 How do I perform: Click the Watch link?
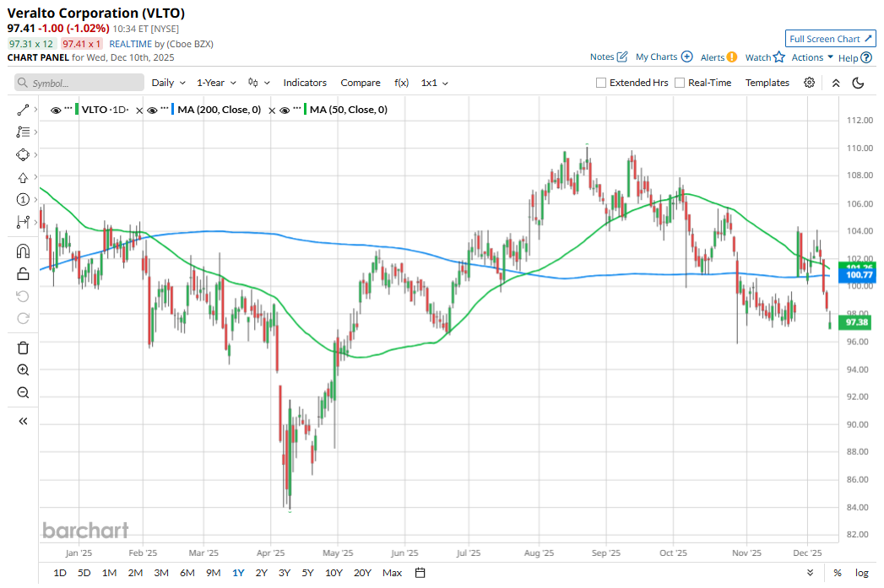point(757,57)
